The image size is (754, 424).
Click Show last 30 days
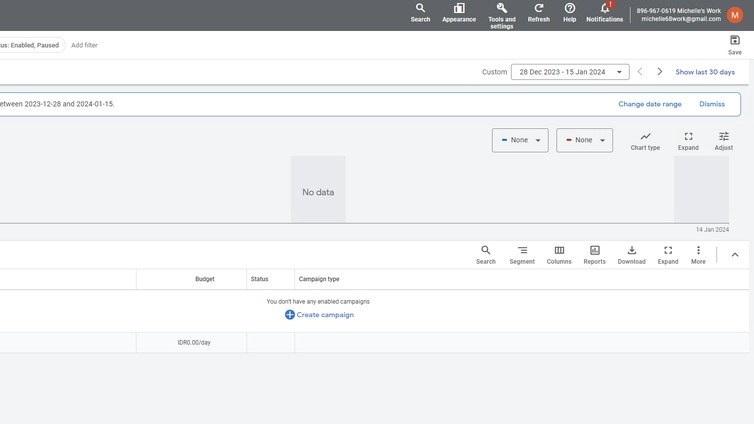(705, 72)
